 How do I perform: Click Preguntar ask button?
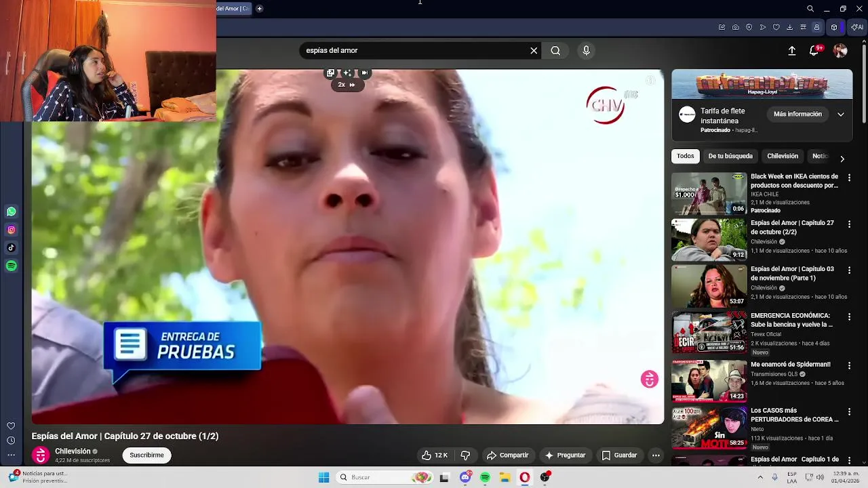point(565,455)
